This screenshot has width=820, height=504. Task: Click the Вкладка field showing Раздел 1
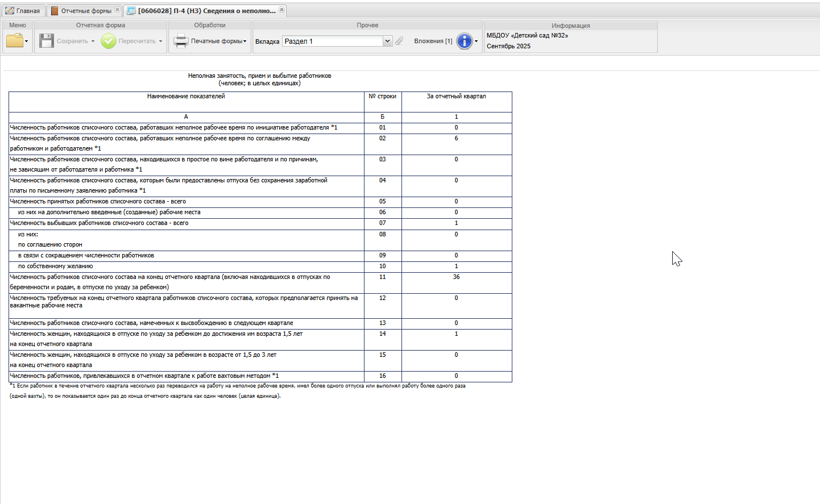(x=333, y=41)
